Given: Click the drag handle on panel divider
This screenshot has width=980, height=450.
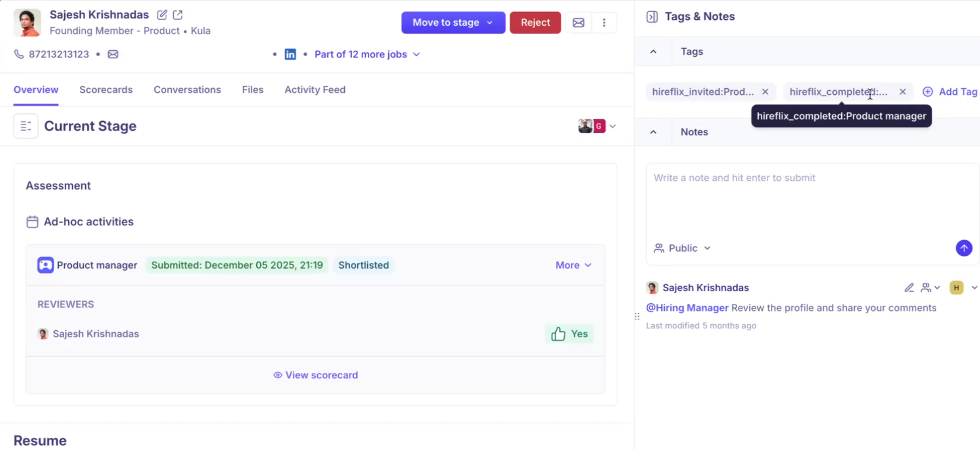Looking at the screenshot, I should [x=637, y=317].
